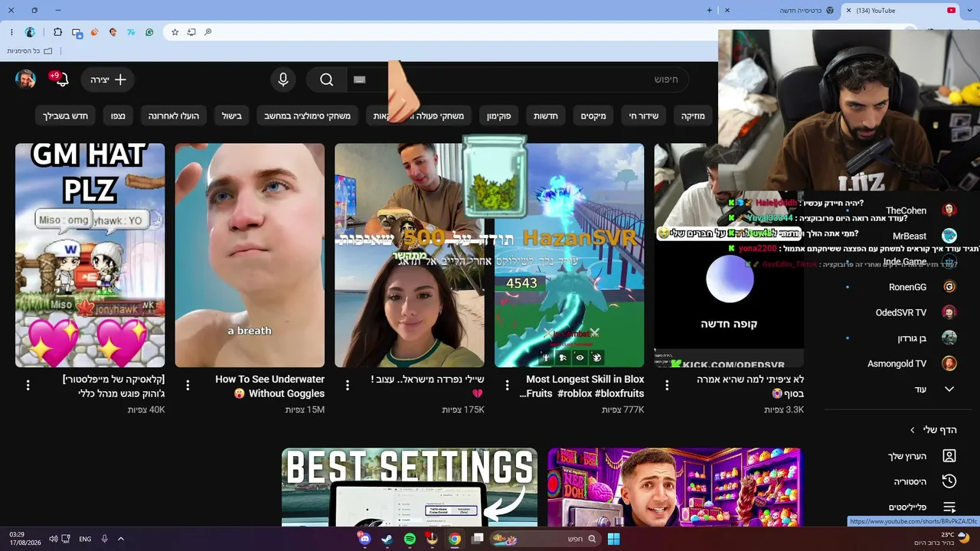Select the נצפו filter chip
Viewport: 980px width, 551px height.
click(118, 116)
